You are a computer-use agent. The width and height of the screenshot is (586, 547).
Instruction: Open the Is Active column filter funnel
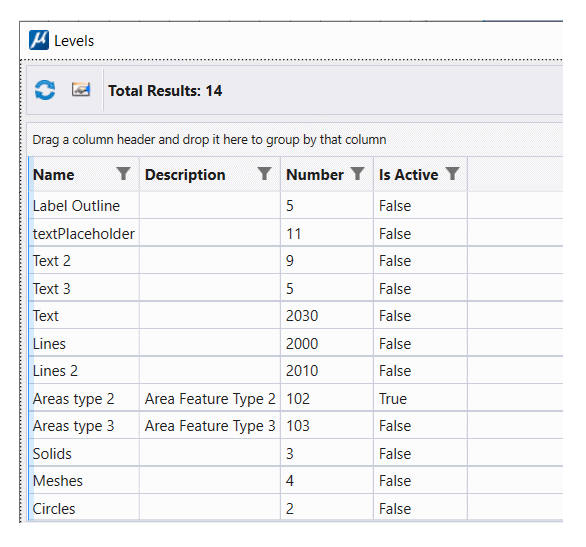pos(452,174)
